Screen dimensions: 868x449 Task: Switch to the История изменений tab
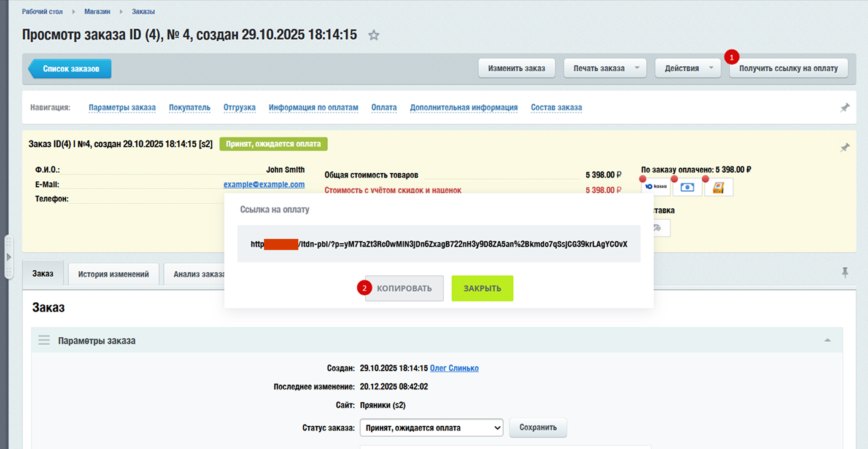pyautogui.click(x=113, y=274)
